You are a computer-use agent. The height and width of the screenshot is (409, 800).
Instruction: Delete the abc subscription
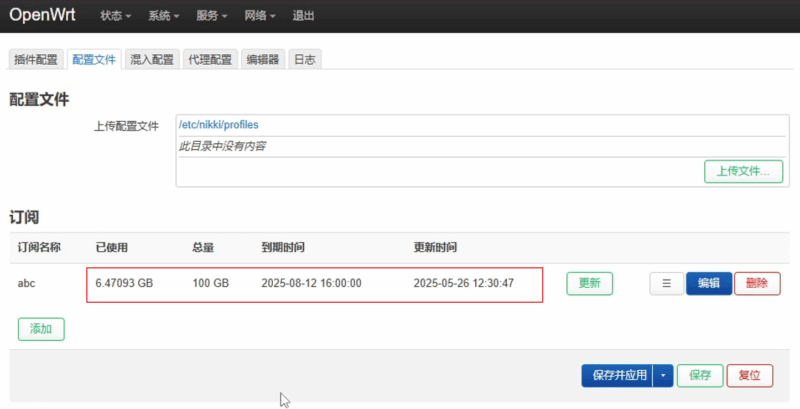[757, 284]
